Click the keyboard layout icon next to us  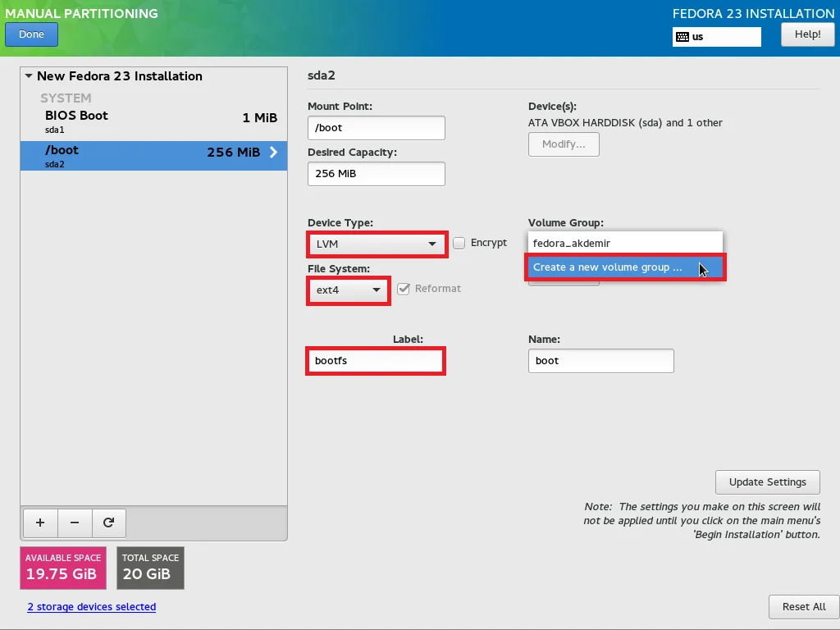(682, 37)
